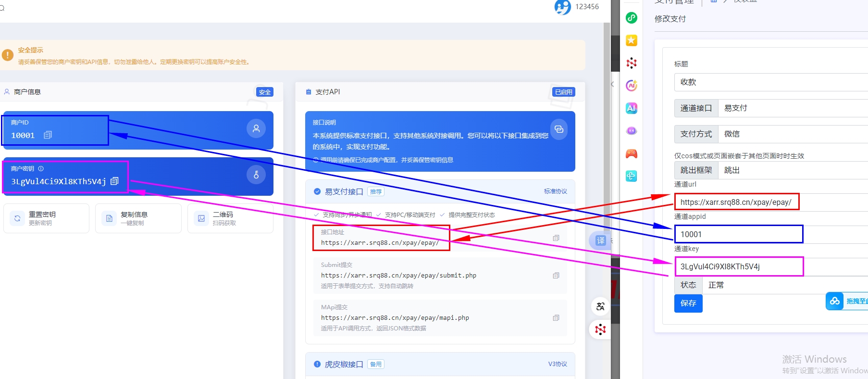Click the 保存 save button
The width and height of the screenshot is (868, 379).
pos(688,303)
